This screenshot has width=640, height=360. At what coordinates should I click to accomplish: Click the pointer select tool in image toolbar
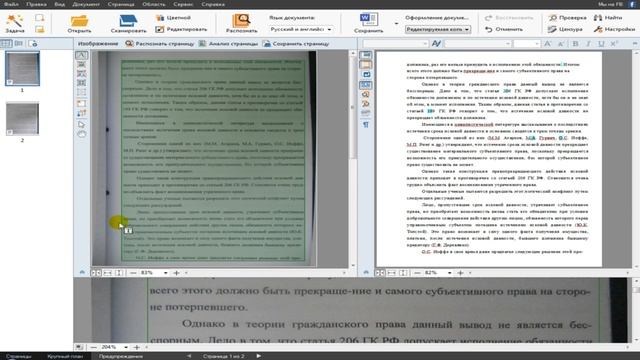82,124
